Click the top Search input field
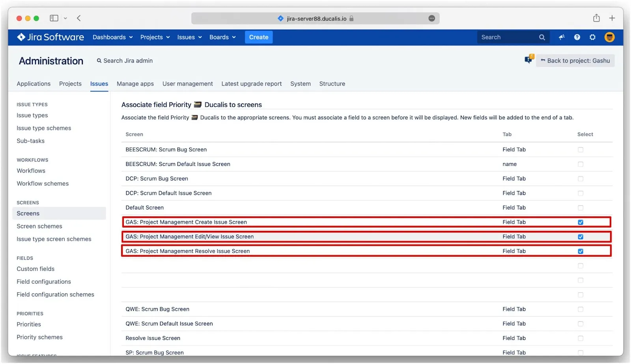The width and height of the screenshot is (631, 364). [507, 37]
